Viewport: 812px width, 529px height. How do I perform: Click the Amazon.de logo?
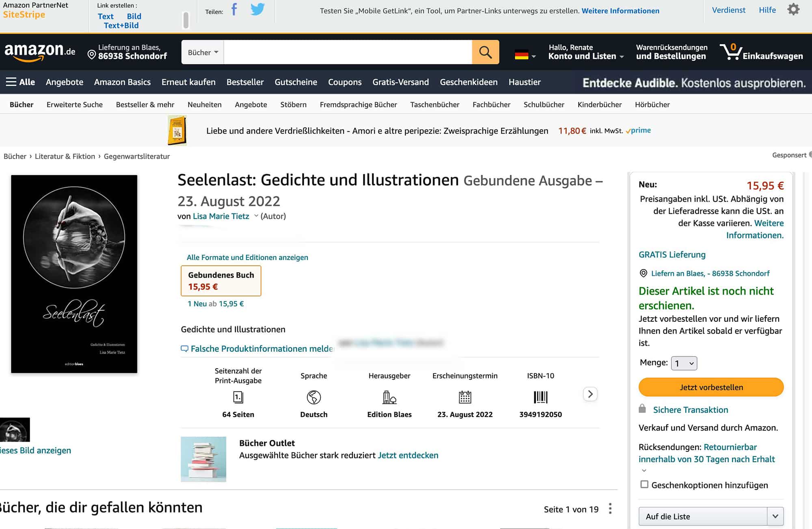(40, 52)
